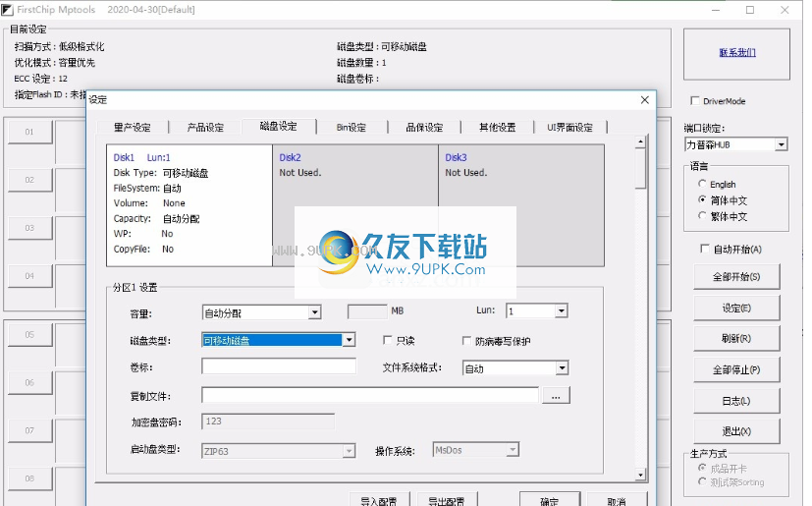Viewport: 812px width, 506px height.
Task: Toggle the DriverMode checkbox
Action: pyautogui.click(x=695, y=100)
